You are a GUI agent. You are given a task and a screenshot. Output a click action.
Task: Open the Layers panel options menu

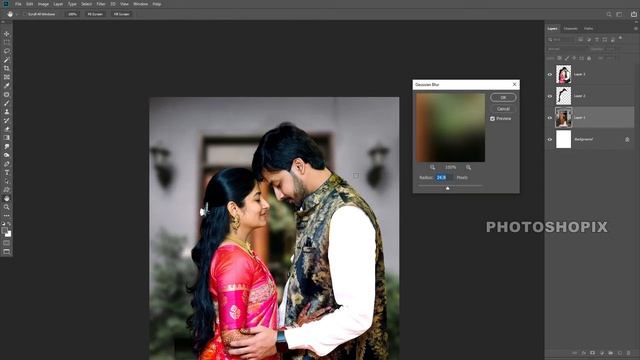pyautogui.click(x=636, y=29)
